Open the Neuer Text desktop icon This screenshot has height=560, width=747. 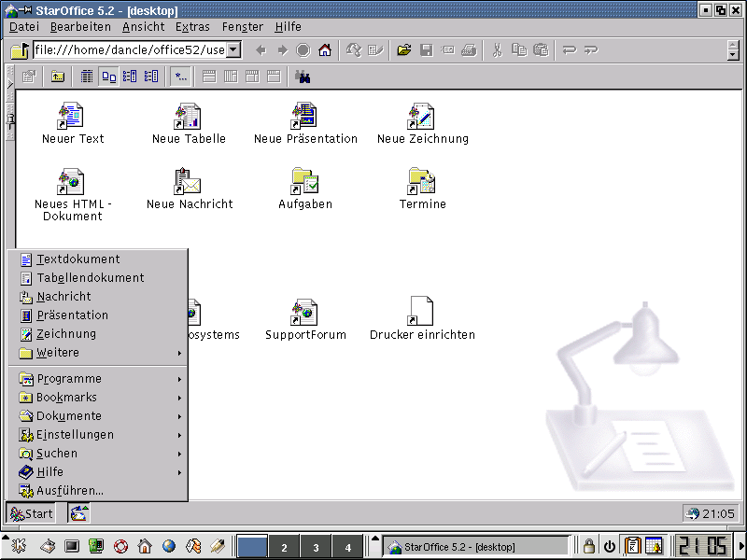point(73,123)
